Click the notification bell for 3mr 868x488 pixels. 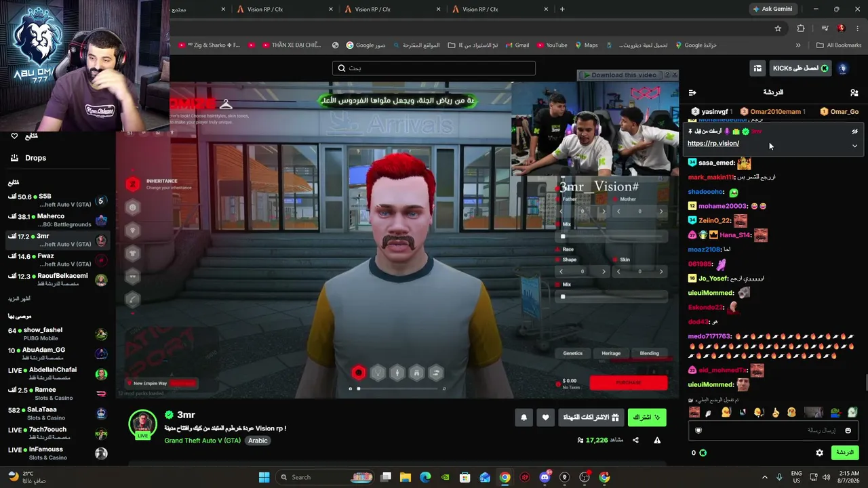point(524,418)
